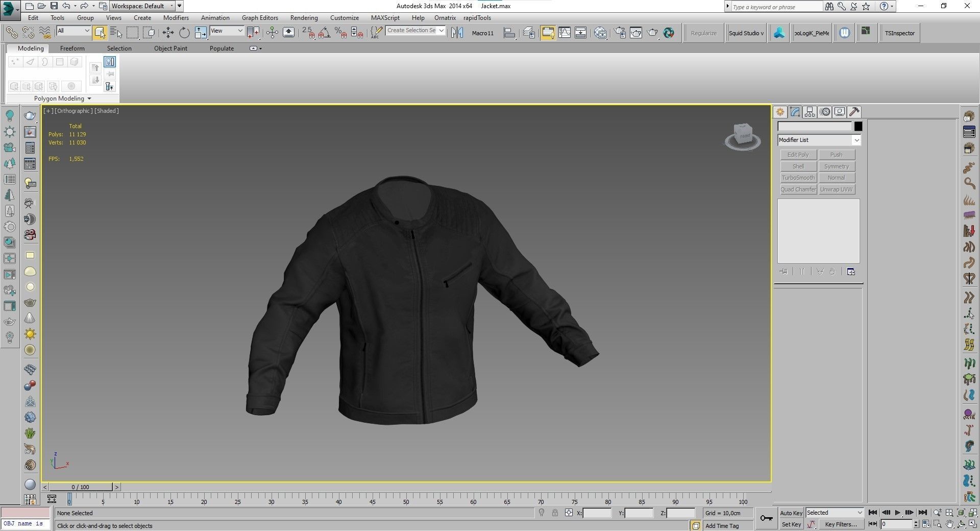Open Schematic View icon
The image size is (980, 531).
[581, 33]
